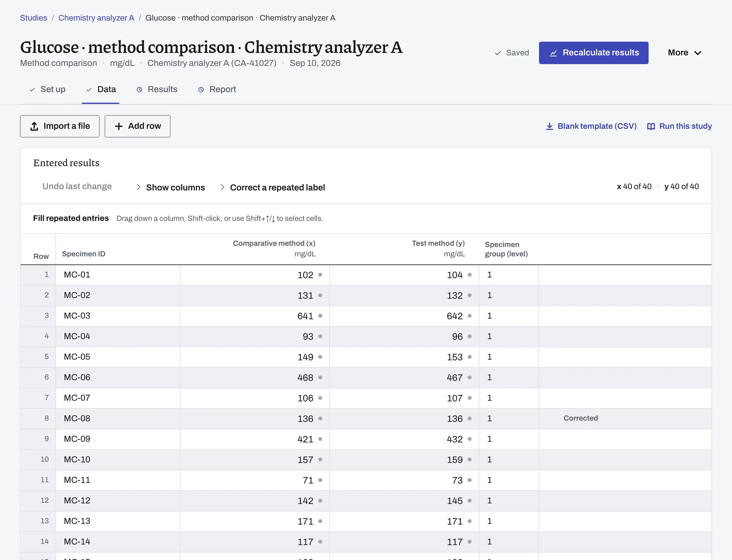Switch to the Set up tab

47,89
